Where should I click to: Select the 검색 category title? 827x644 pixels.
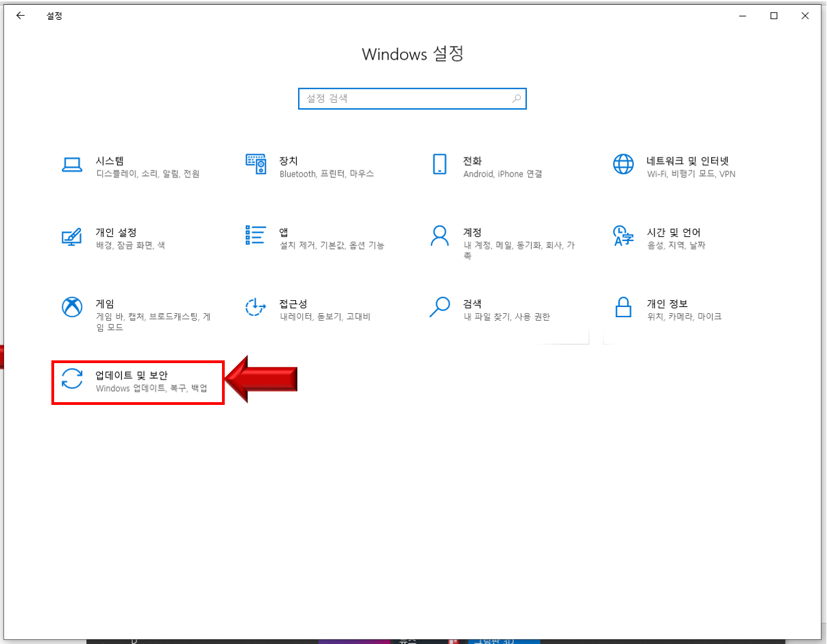pos(472,304)
